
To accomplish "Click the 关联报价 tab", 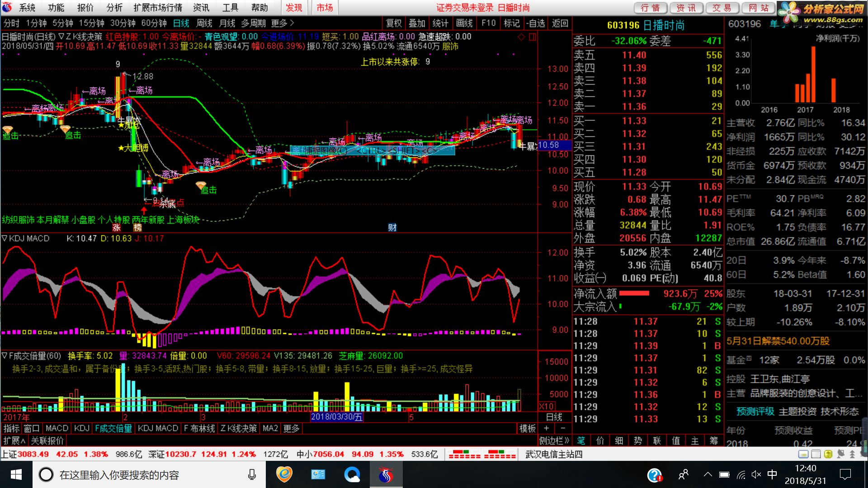I will click(47, 441).
